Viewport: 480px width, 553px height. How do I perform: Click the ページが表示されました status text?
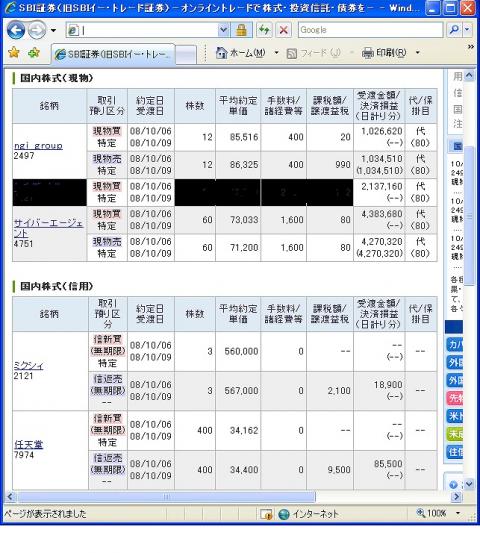point(45,514)
